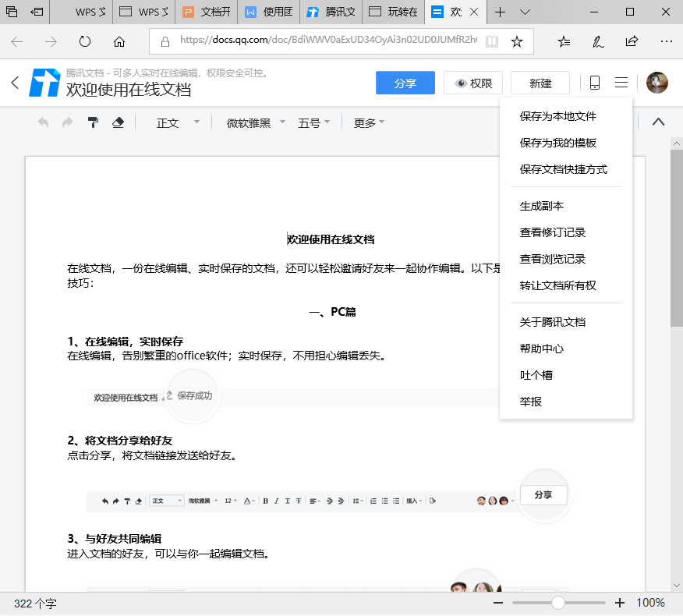Go back using the left chevron by logo
The height and width of the screenshot is (616, 683).
pos(15,83)
